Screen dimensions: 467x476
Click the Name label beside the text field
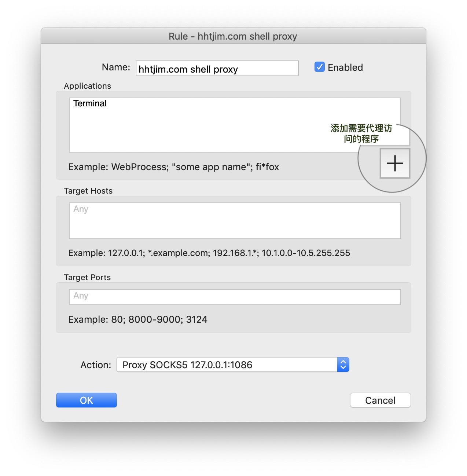point(116,67)
